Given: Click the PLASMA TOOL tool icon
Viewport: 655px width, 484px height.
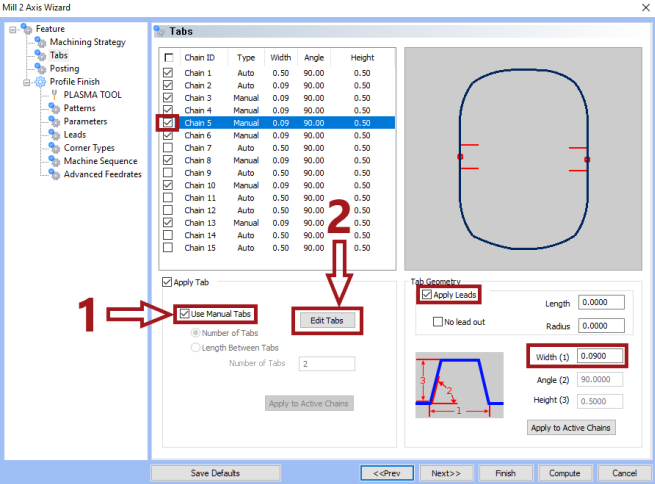Looking at the screenshot, I should tap(54, 95).
